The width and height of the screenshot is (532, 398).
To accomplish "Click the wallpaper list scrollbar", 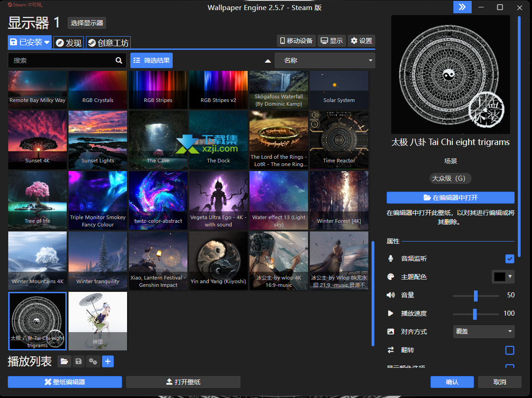I will coord(373,293).
